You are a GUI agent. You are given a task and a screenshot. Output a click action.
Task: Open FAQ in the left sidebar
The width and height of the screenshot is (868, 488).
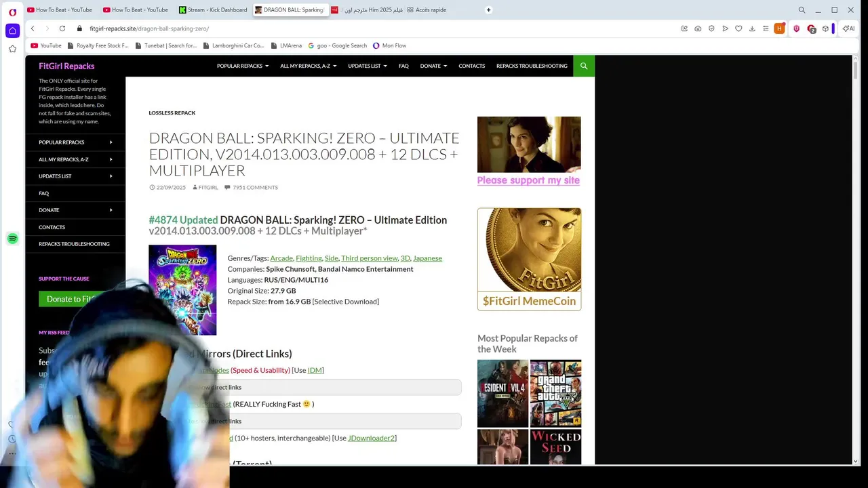click(43, 193)
